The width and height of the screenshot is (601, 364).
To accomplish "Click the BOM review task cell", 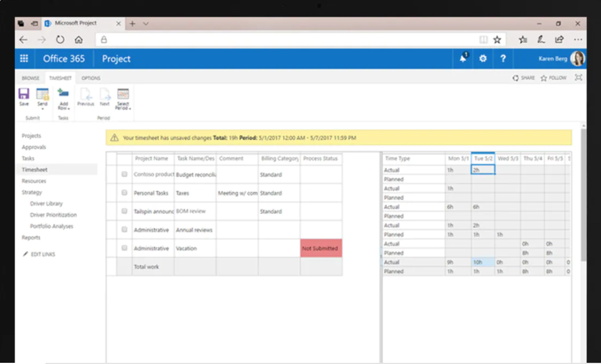I will click(x=195, y=211).
